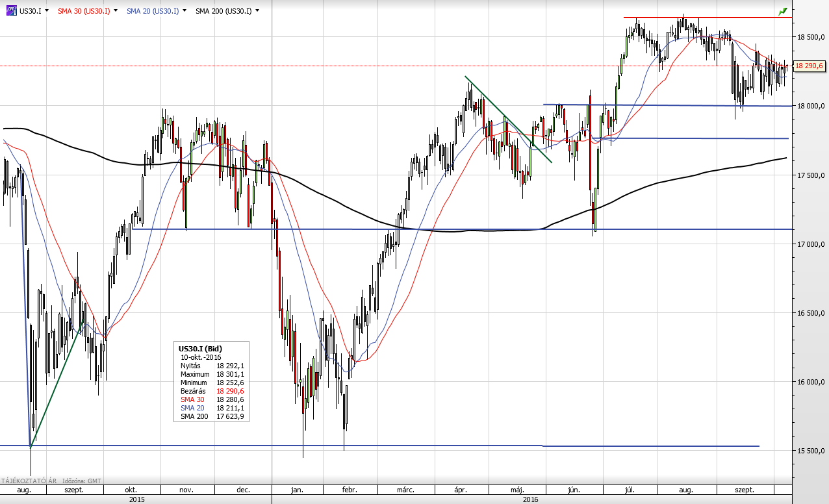Click the 16 500,0 price axis label
Viewport: 829px width, 504px height.
click(x=810, y=313)
